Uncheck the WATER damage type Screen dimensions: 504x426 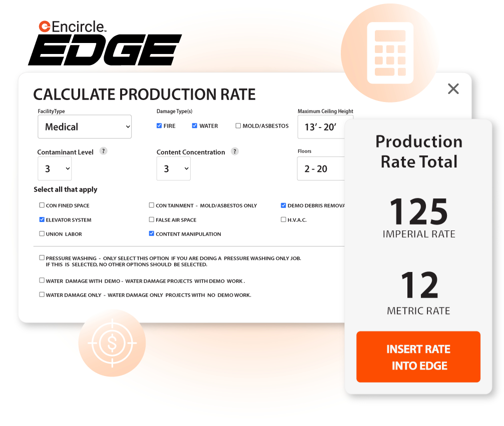(195, 125)
